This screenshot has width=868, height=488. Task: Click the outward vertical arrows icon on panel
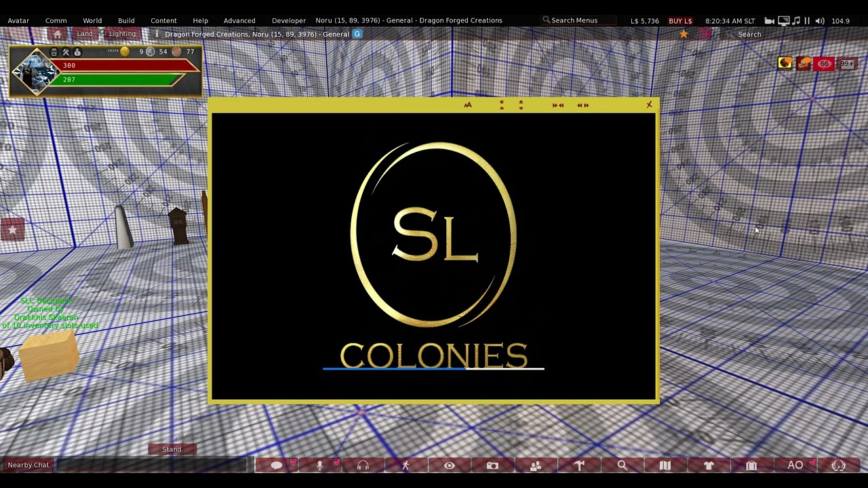pos(521,105)
